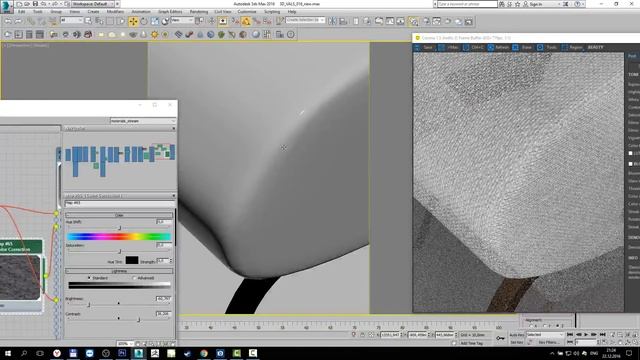Open the selection filter All dropdown
The height and width of the screenshot is (360, 640).
71,20
